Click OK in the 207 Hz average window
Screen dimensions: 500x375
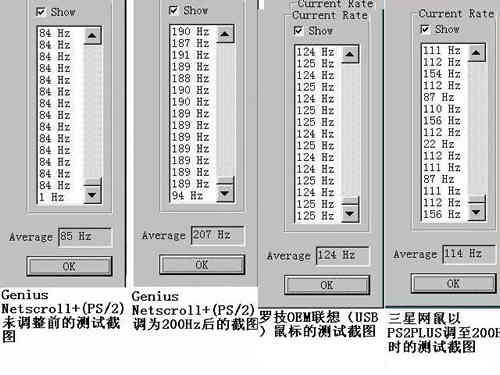click(202, 265)
